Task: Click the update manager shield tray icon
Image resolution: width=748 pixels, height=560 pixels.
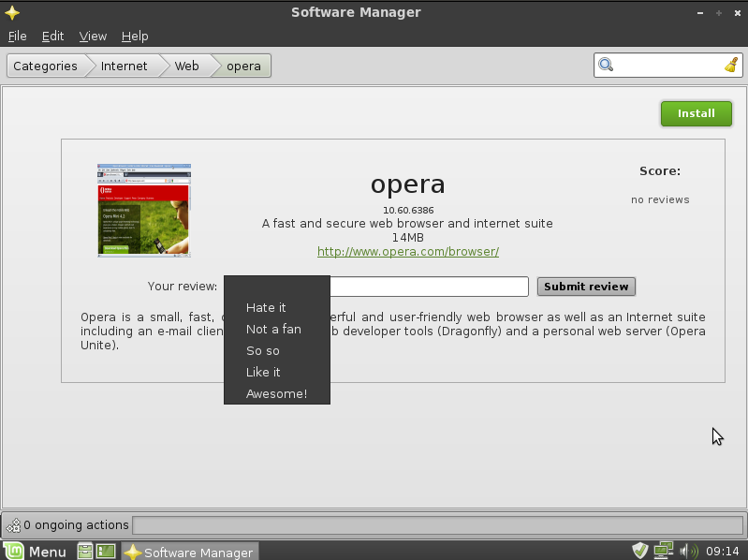Action: click(639, 551)
